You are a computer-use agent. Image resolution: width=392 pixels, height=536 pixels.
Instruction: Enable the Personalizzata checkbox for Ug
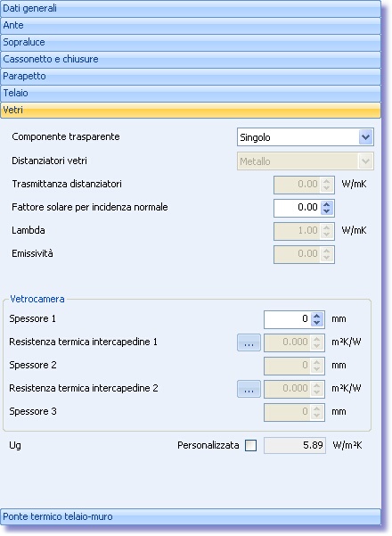pos(250,445)
